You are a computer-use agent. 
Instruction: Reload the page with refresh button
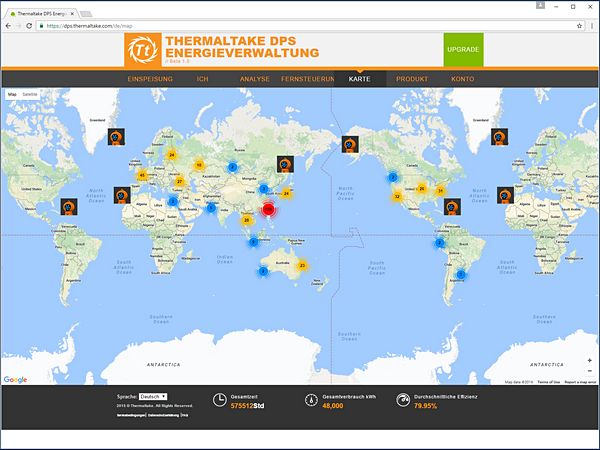pyautogui.click(x=29, y=26)
